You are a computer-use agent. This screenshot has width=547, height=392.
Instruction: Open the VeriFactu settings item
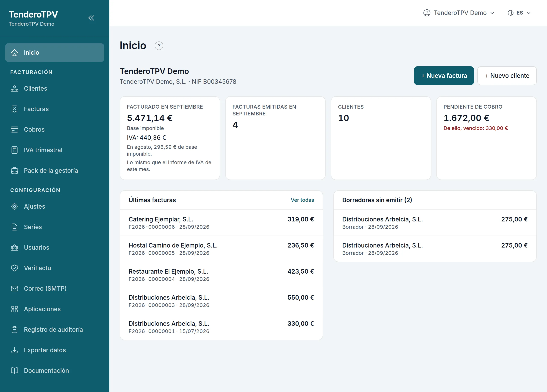55,268
